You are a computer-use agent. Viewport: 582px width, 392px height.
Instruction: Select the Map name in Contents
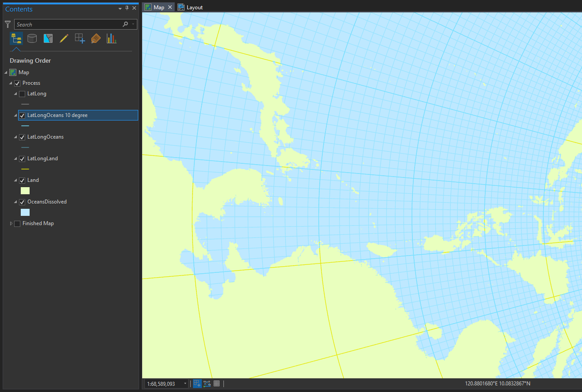pyautogui.click(x=24, y=72)
